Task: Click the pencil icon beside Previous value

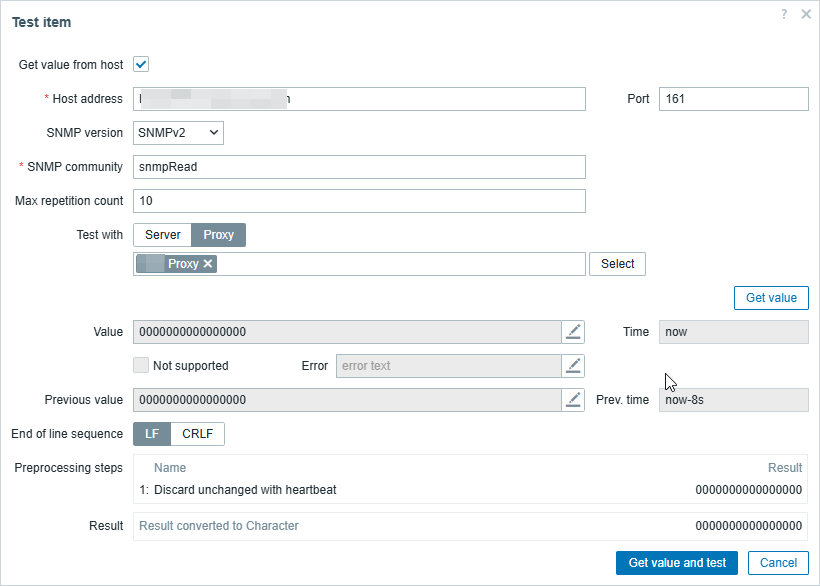Action: [x=573, y=400]
